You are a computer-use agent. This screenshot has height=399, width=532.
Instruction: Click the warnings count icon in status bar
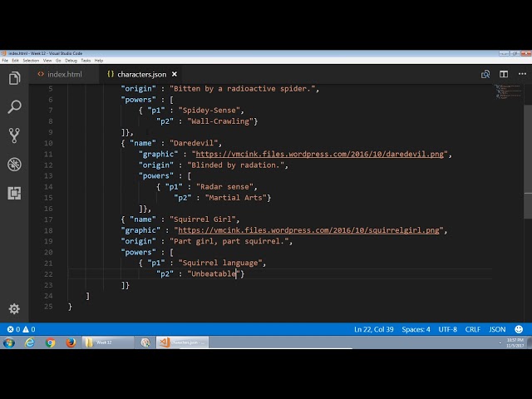(x=26, y=329)
